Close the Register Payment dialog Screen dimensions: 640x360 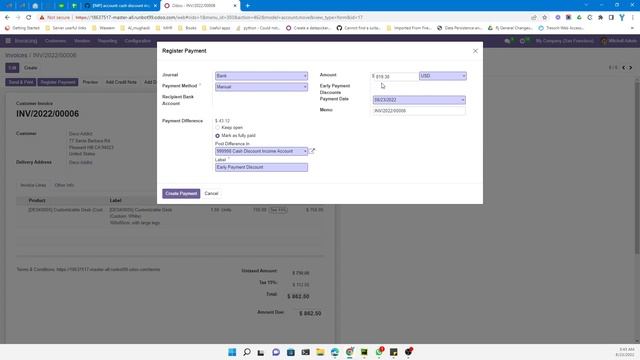click(x=475, y=51)
